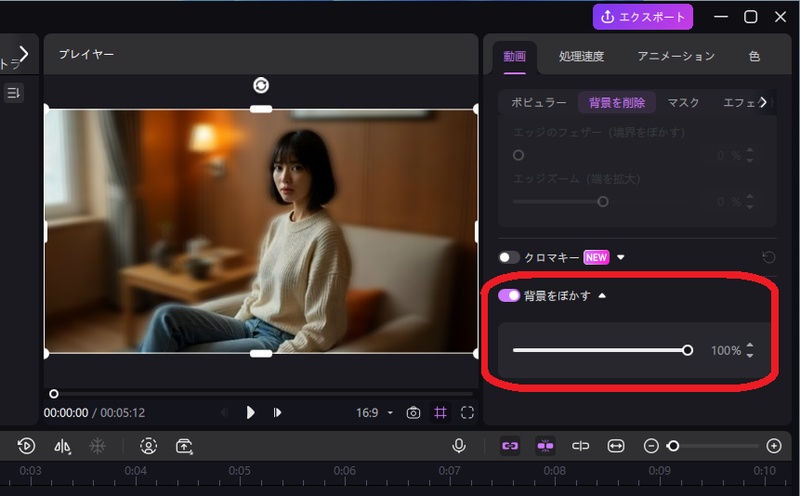
Task: Click the reverse playback speed icon
Action: click(x=26, y=446)
